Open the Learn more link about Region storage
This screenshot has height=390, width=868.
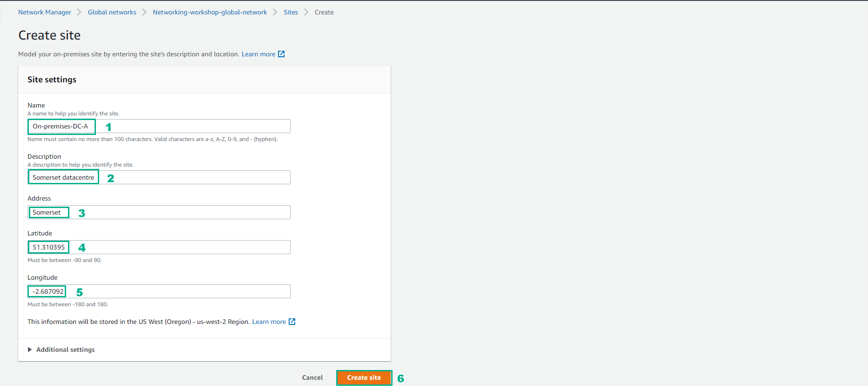(x=269, y=322)
